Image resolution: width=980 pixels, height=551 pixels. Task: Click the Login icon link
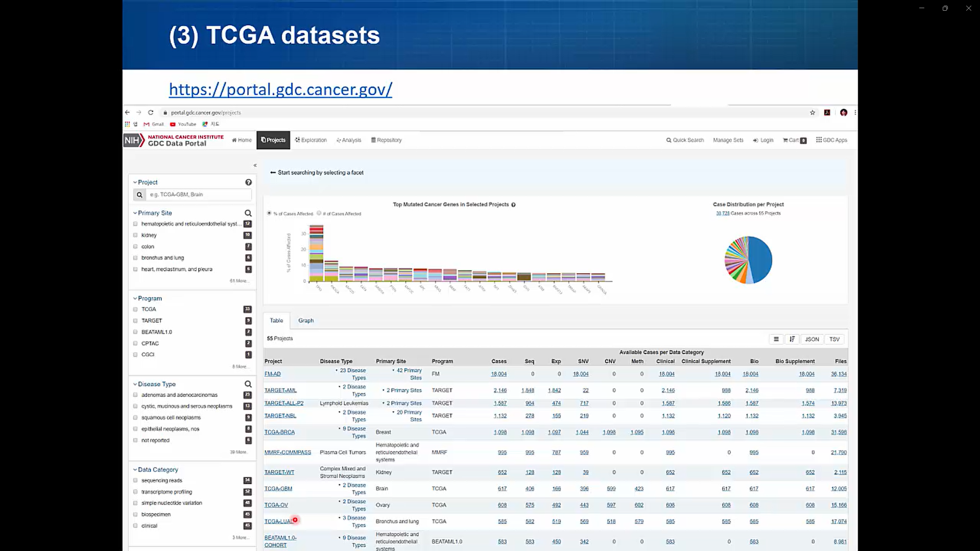coord(763,140)
